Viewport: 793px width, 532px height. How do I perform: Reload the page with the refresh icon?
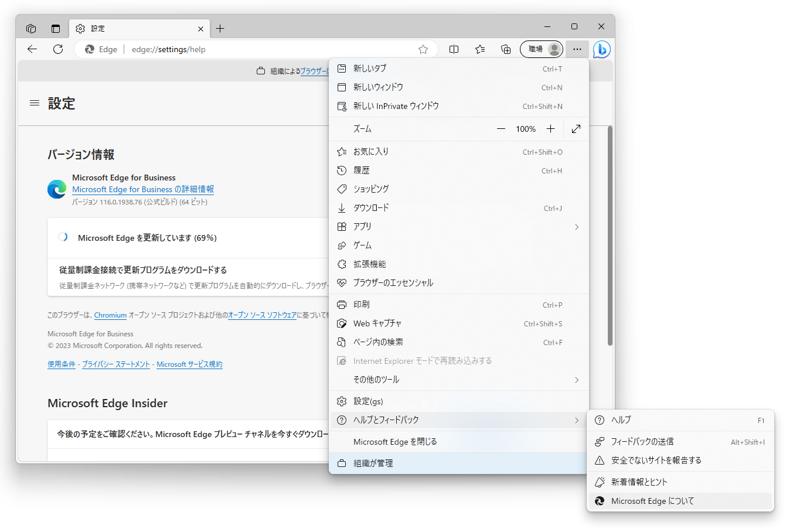pyautogui.click(x=57, y=49)
